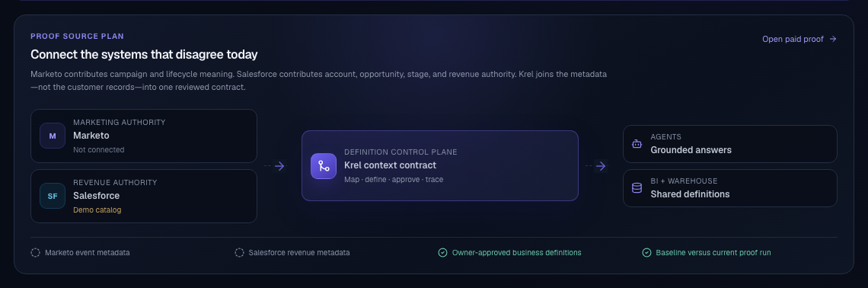Toggle Baseline versus current proof run check

[x=646, y=252]
